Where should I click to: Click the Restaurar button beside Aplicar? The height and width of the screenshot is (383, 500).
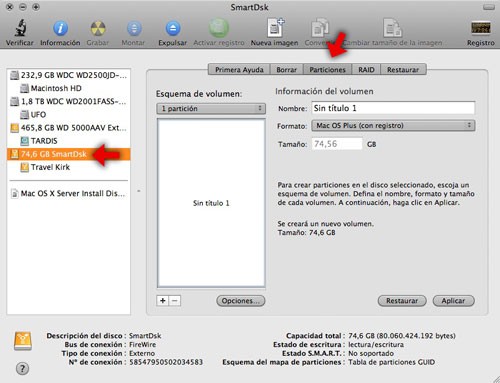[402, 301]
